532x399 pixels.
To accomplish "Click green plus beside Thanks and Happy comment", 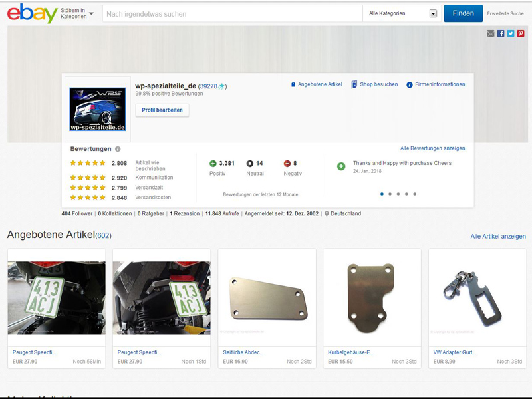I will [341, 166].
